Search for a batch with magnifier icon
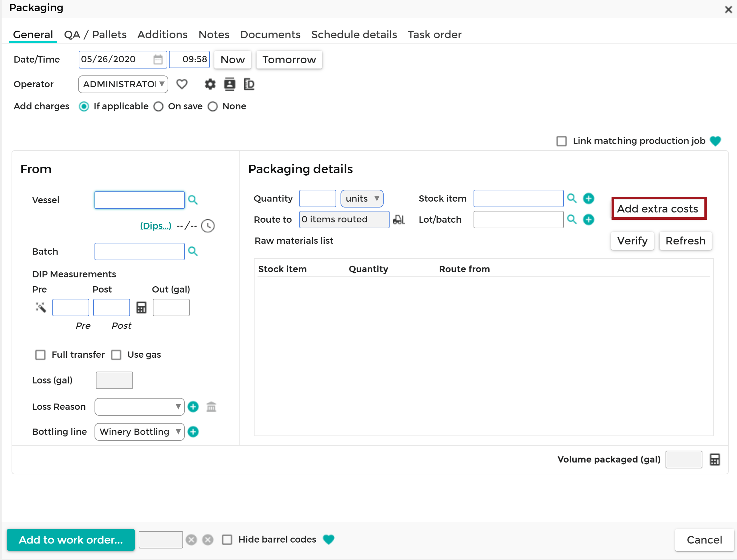The height and width of the screenshot is (560, 737). coord(193,251)
